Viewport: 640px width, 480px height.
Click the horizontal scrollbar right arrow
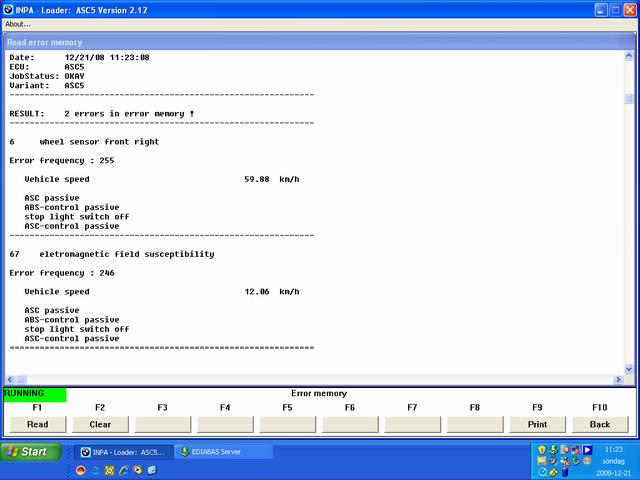click(x=617, y=380)
